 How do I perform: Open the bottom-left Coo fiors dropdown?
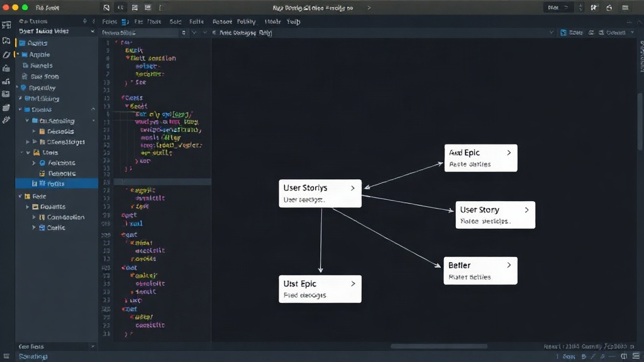click(92, 346)
